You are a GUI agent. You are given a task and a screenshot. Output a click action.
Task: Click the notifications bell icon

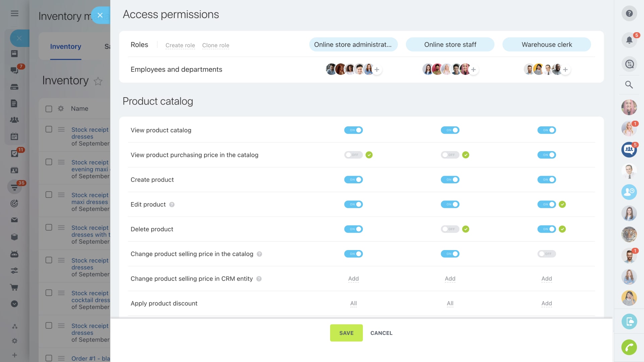(x=629, y=40)
